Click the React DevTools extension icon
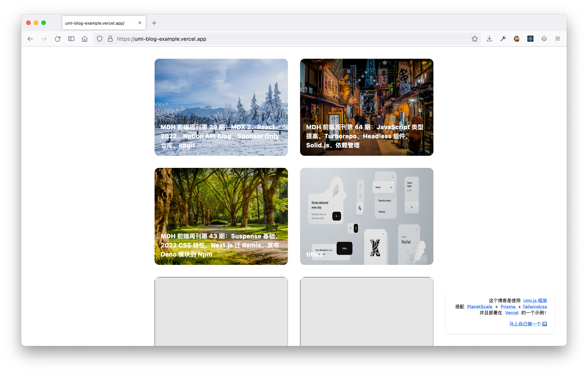588x374 pixels. click(530, 39)
